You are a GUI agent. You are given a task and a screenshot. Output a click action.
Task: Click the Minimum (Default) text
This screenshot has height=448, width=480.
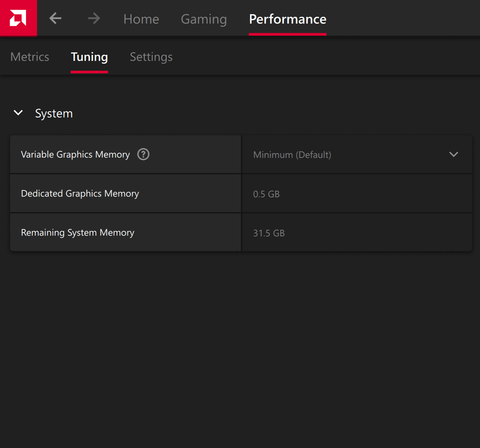coord(292,154)
